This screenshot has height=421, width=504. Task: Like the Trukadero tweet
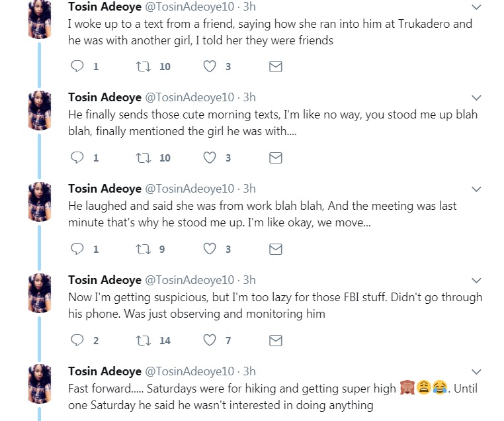[x=210, y=66]
